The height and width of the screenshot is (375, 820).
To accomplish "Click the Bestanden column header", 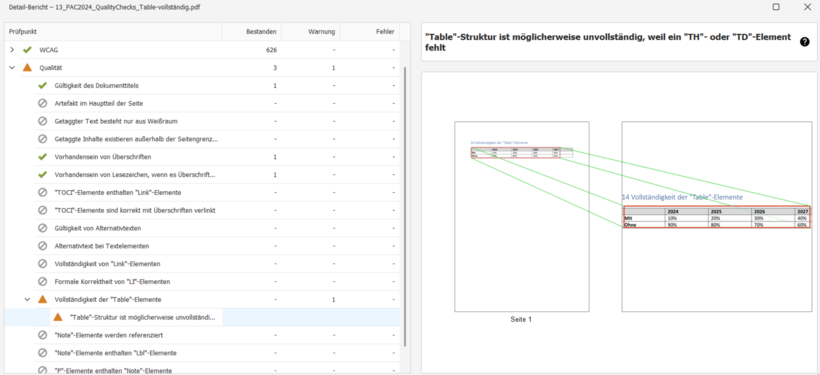I will click(252, 31).
